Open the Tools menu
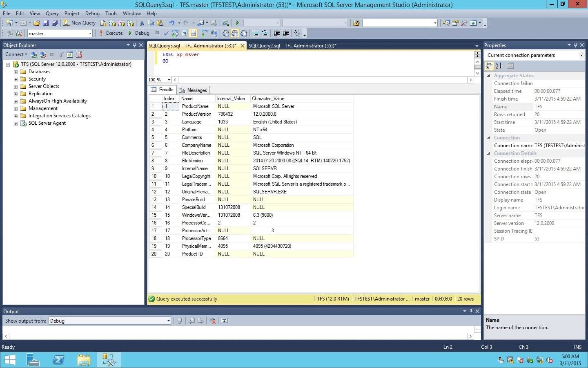588x368 pixels. [x=111, y=13]
